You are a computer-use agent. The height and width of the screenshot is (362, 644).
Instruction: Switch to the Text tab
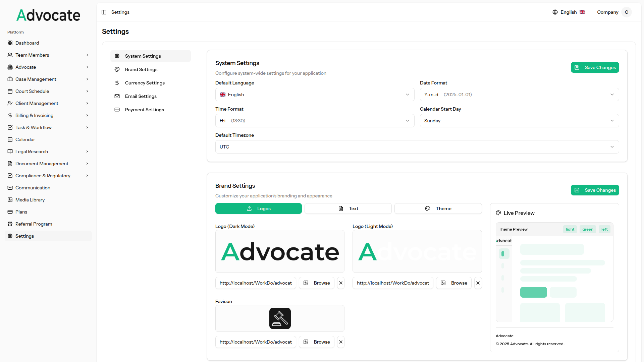tap(348, 208)
